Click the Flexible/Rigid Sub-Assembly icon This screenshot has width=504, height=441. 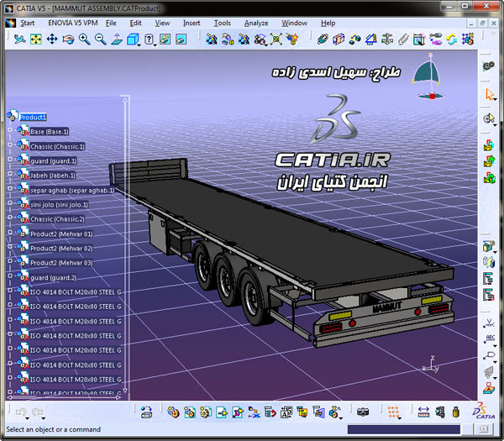point(435,39)
